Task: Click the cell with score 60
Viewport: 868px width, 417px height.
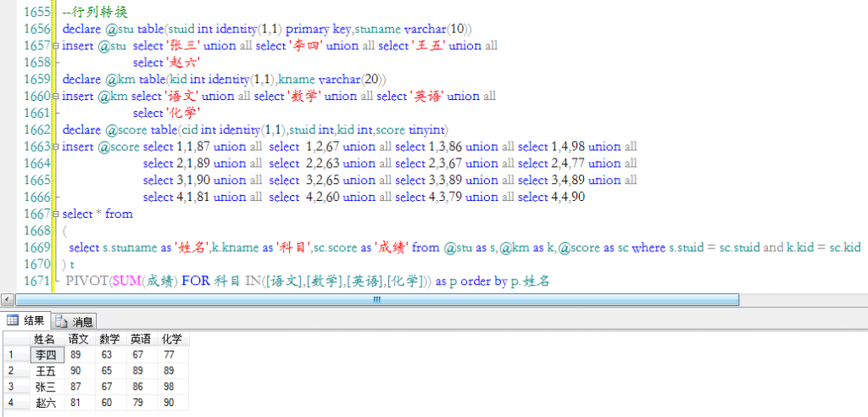Action: click(111, 403)
